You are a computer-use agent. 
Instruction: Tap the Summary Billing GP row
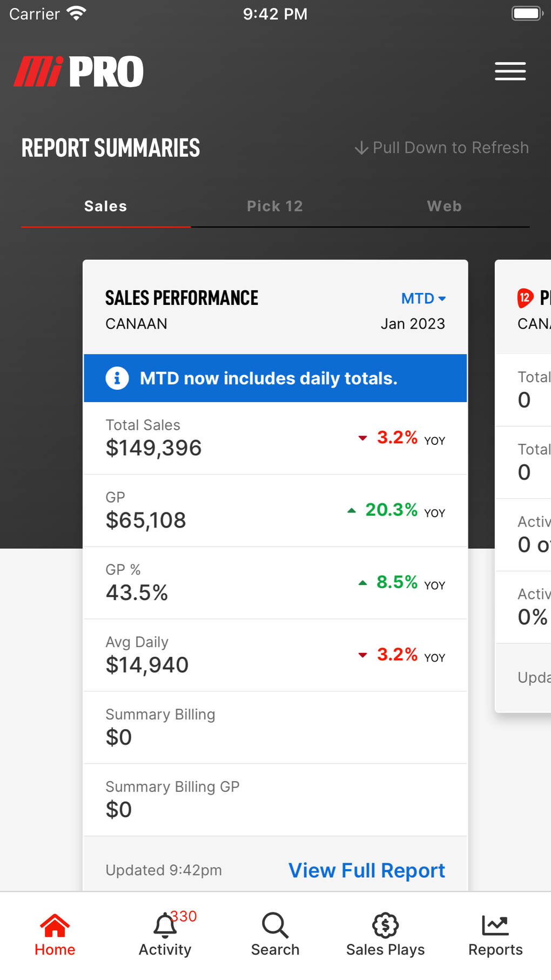tap(275, 799)
